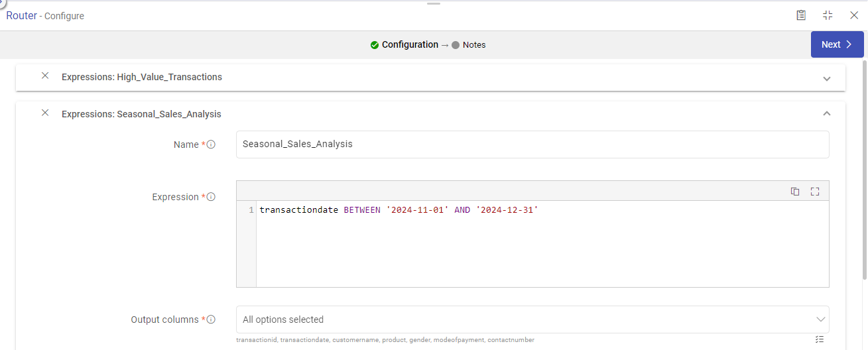Remove the High_Value_Transactions expression

point(45,76)
